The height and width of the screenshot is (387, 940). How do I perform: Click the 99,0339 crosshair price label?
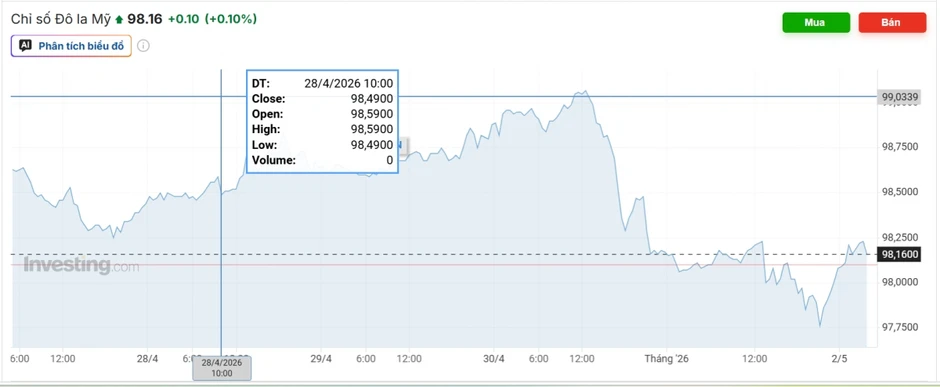pyautogui.click(x=899, y=97)
